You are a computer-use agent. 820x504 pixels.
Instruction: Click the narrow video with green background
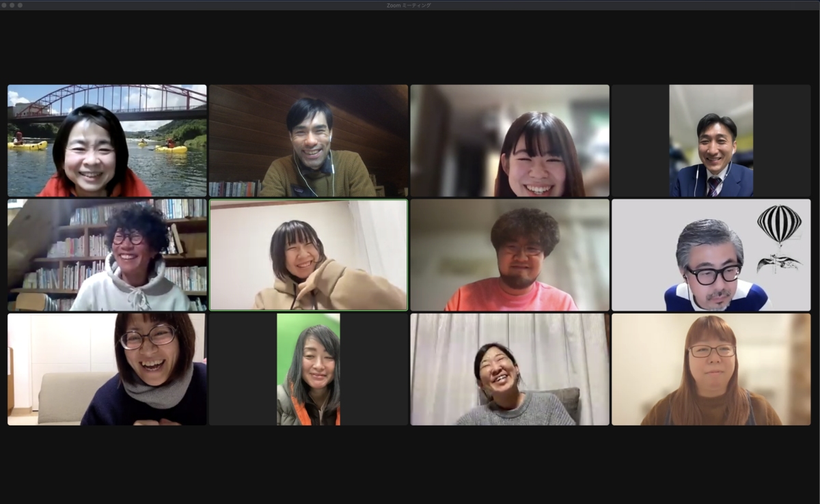tap(308, 369)
